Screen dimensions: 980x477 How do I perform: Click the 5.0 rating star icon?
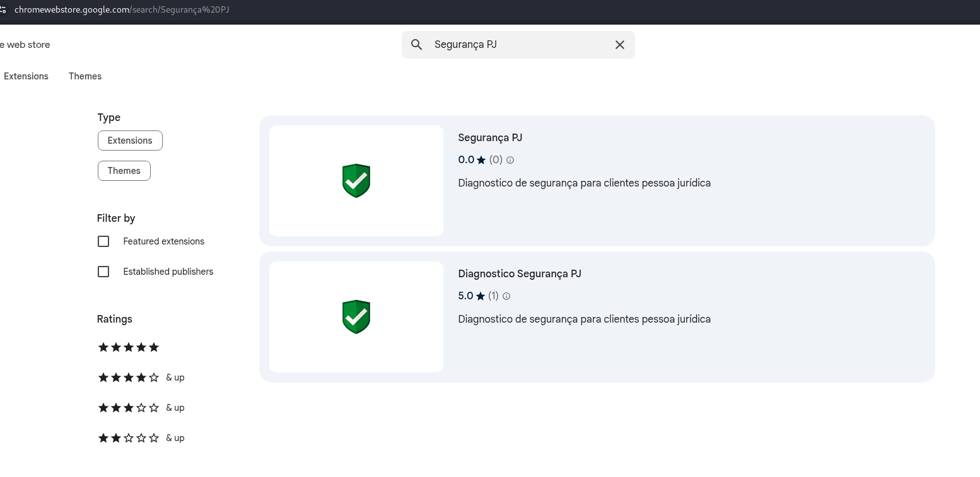(481, 296)
